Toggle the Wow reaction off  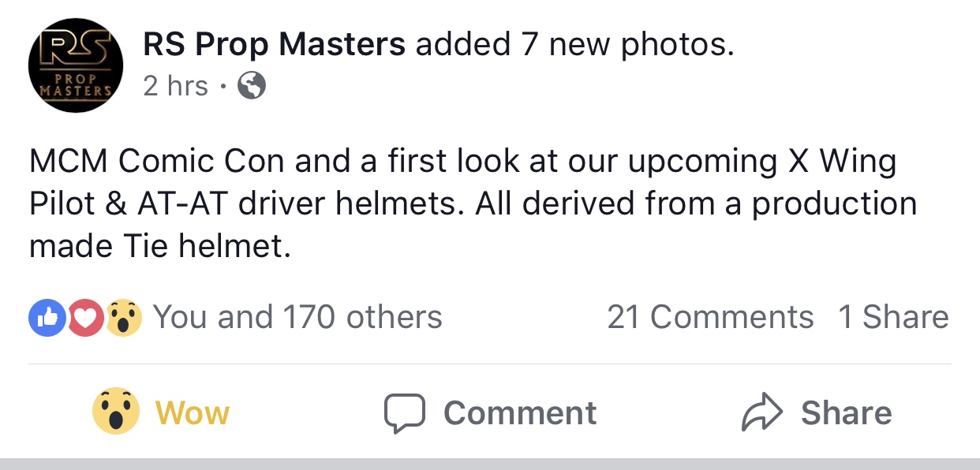click(x=161, y=412)
